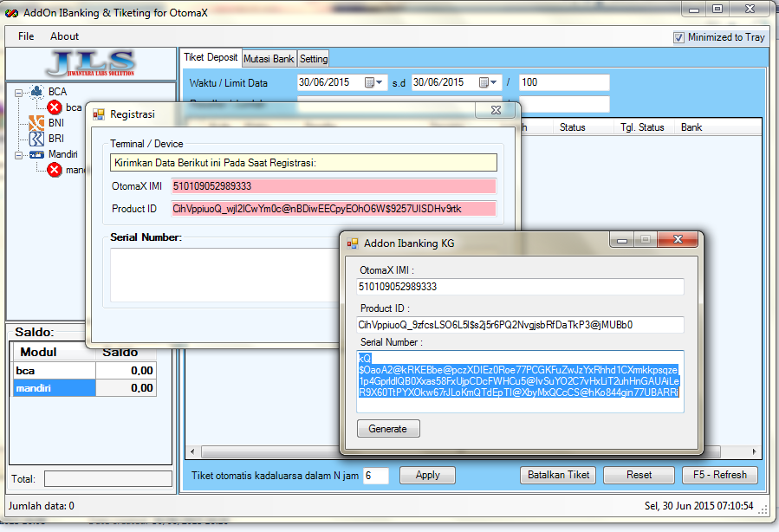Viewport: 779px width, 532px height.
Task: Click the Registrasi window title icon
Action: click(99, 114)
